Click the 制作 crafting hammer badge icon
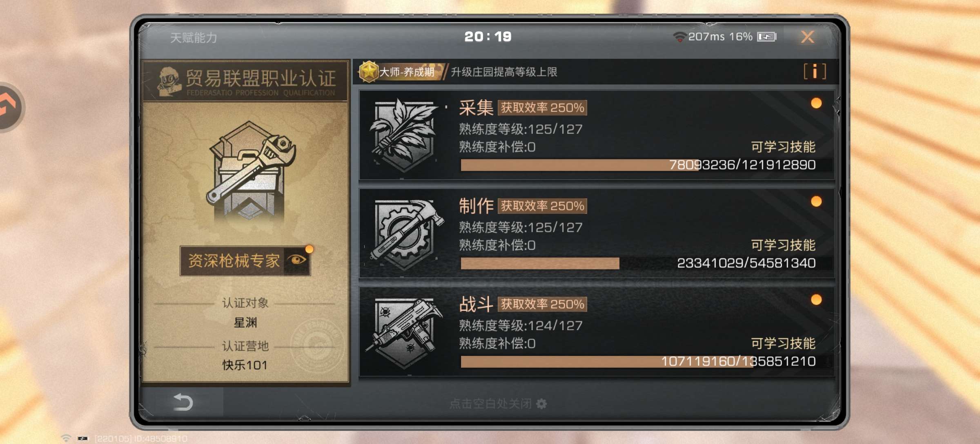The image size is (980, 444). click(x=406, y=234)
